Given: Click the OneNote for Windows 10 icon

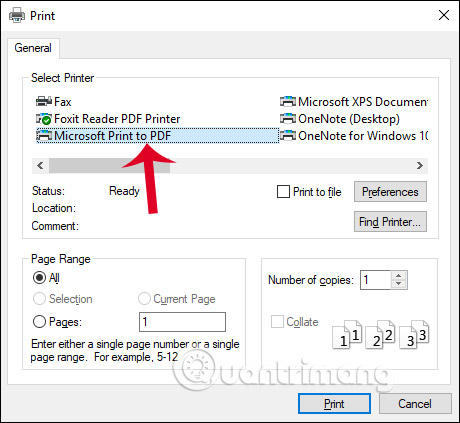Looking at the screenshot, I should point(288,136).
